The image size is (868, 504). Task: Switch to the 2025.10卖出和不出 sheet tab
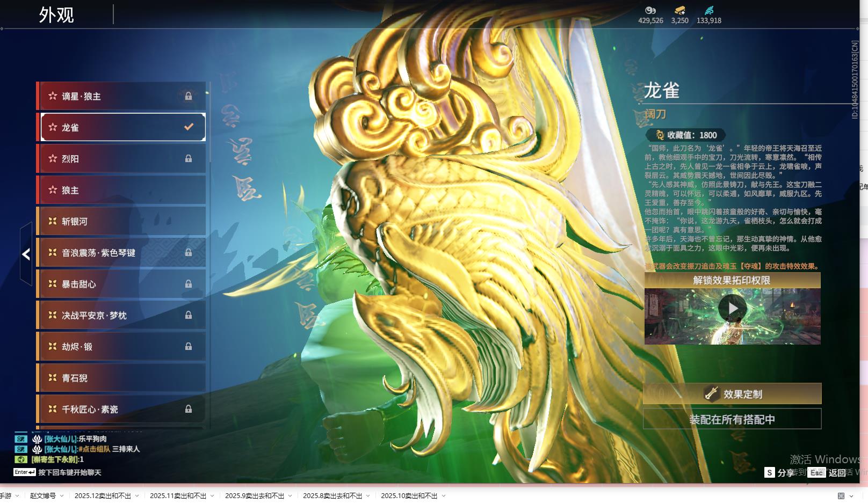pos(409,496)
